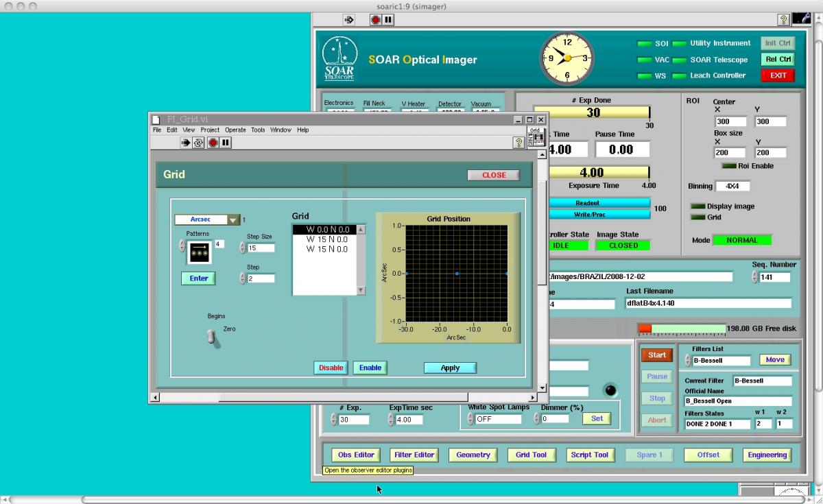Screen dimensions: 823x504
Task: Click red Abort icon in simager main toolbar
Action: [376, 20]
